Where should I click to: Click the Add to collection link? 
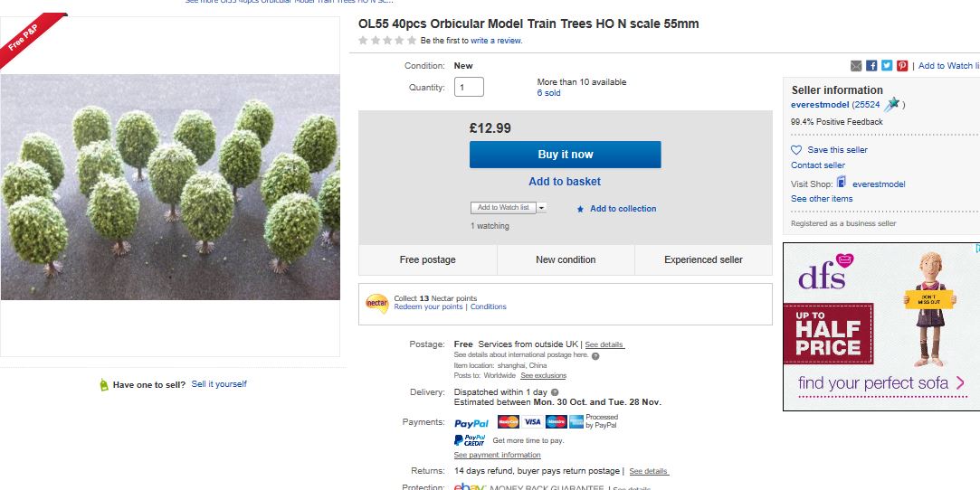point(623,209)
